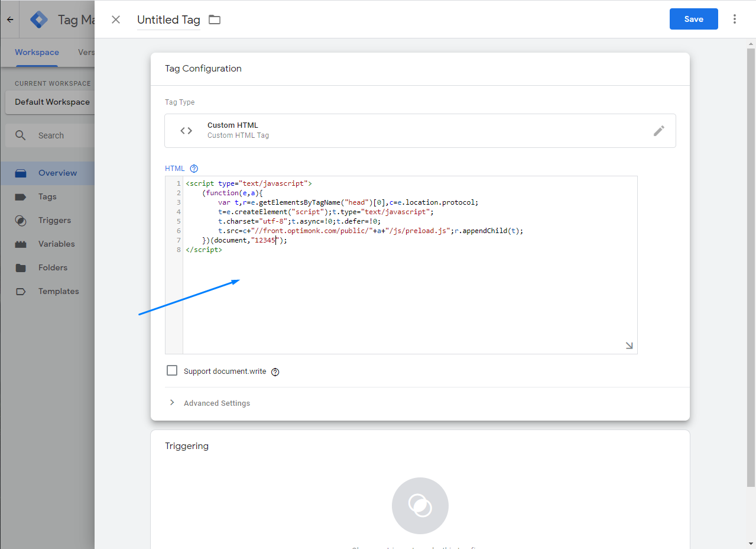
Task: Click the folder icon beside Untitled Tag
Action: click(x=215, y=20)
